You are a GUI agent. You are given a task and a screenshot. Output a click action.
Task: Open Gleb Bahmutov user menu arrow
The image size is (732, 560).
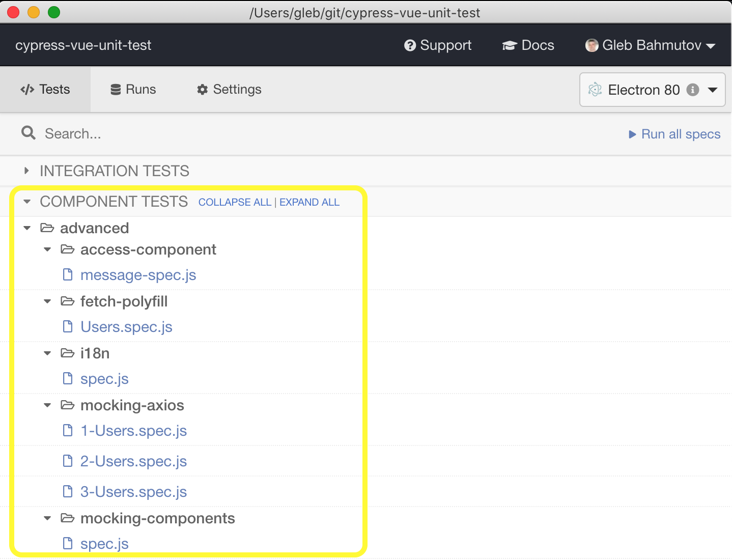(x=711, y=46)
